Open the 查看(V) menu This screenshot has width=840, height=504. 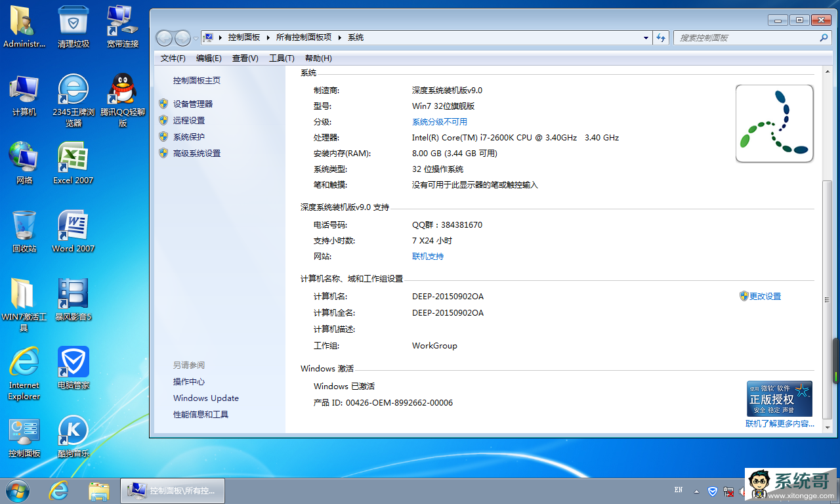pos(245,58)
